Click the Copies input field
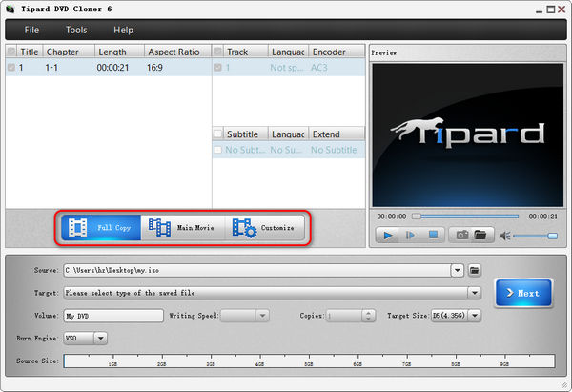Image resolution: width=572 pixels, height=392 pixels. (x=344, y=316)
